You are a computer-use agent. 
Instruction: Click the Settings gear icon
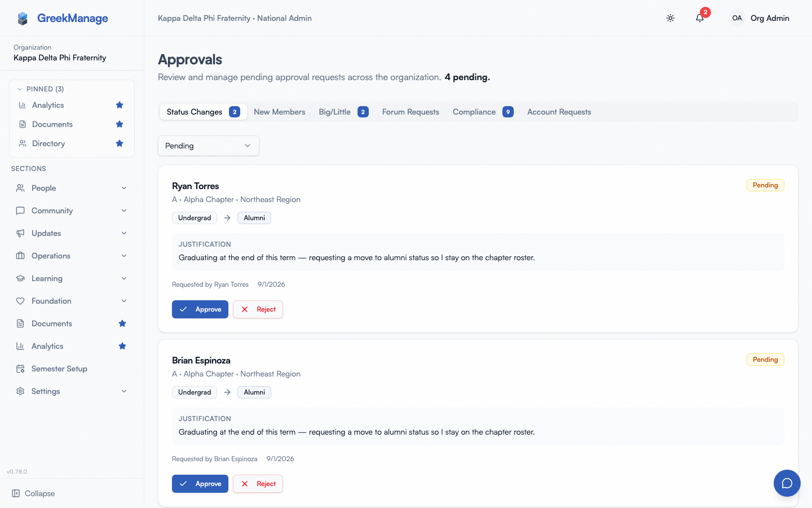[20, 391]
